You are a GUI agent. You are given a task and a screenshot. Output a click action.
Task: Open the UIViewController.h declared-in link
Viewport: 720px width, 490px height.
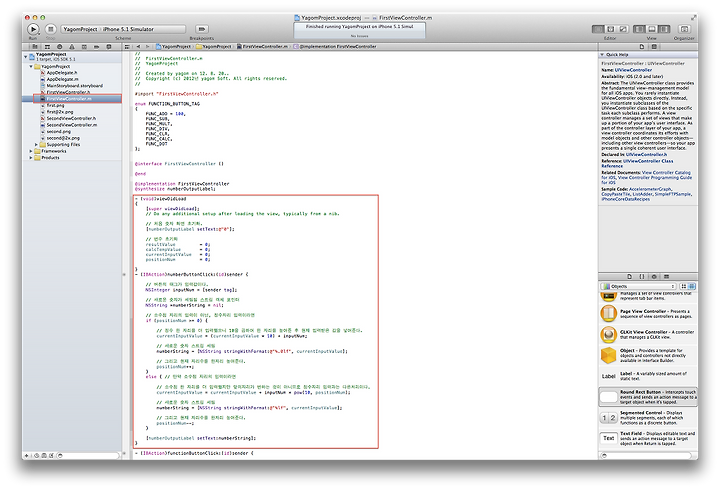coord(646,155)
